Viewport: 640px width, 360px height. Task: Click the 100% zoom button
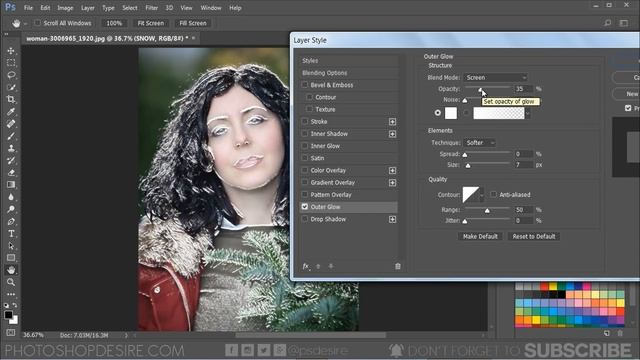point(114,23)
